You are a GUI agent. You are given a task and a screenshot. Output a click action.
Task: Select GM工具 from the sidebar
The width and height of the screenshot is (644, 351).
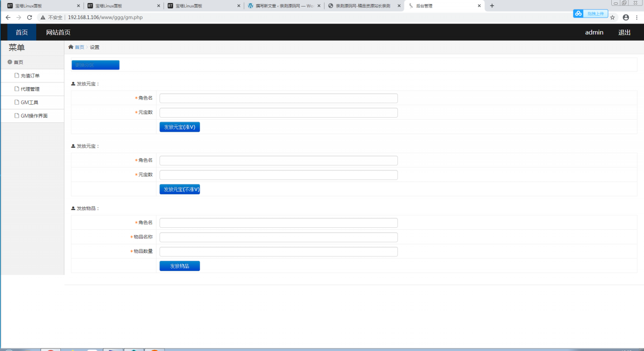pyautogui.click(x=30, y=103)
